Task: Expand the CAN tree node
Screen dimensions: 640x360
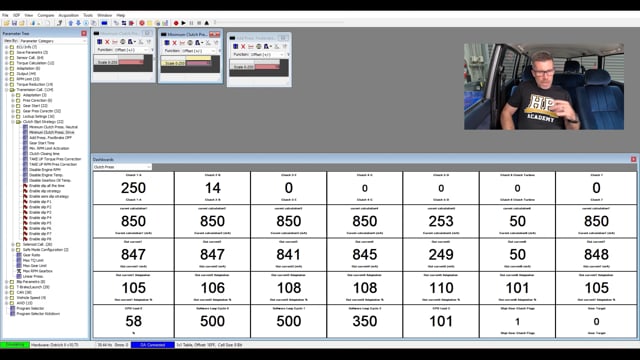Action: [7, 292]
